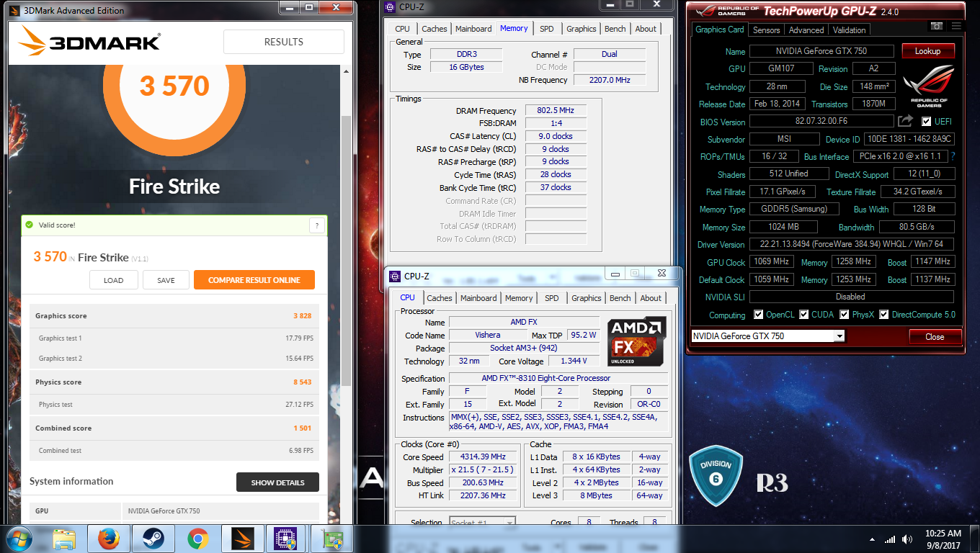
Task: Click the Graphics test 1 17.79 FPS row
Action: pyautogui.click(x=175, y=338)
